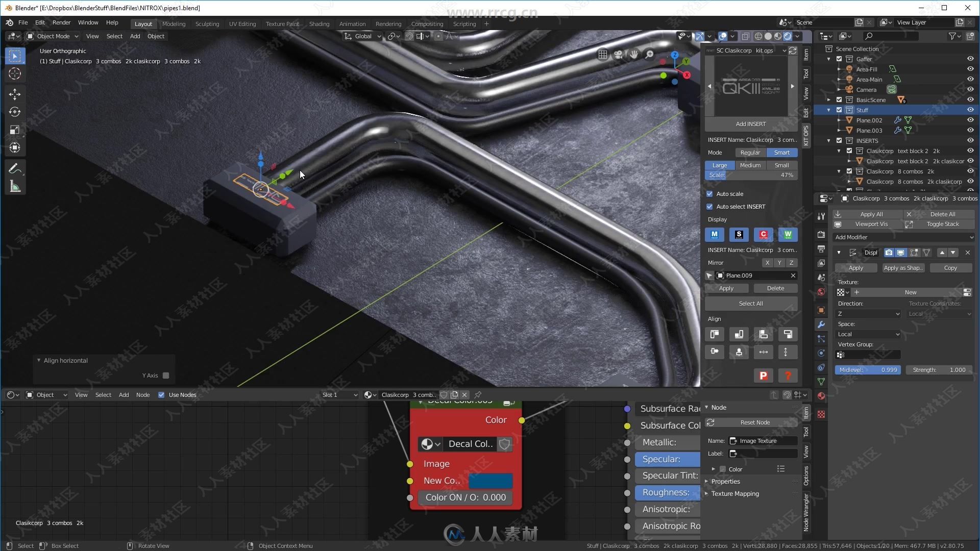Click the W icon in INSERT display row
Screen dimensions: 980x551
pyautogui.click(x=787, y=234)
